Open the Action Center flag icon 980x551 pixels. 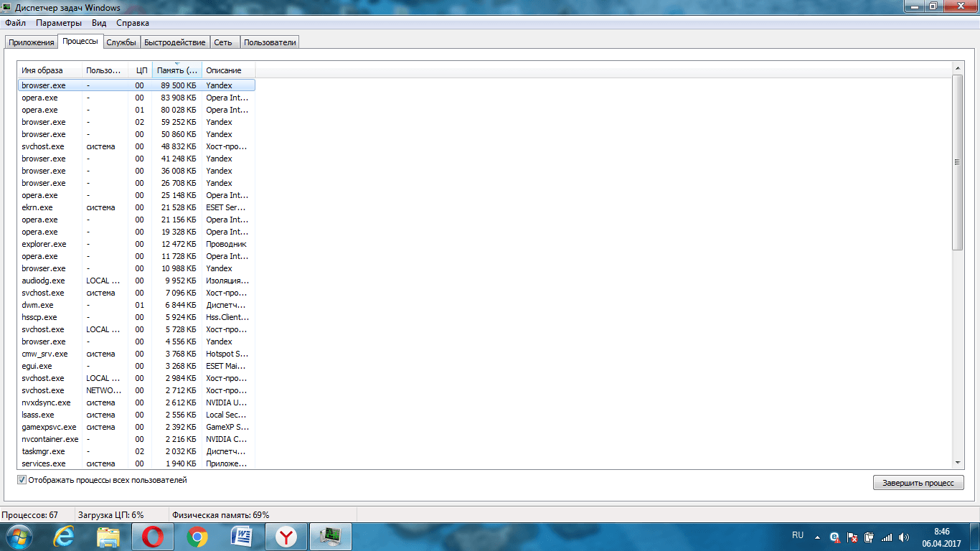pos(853,536)
